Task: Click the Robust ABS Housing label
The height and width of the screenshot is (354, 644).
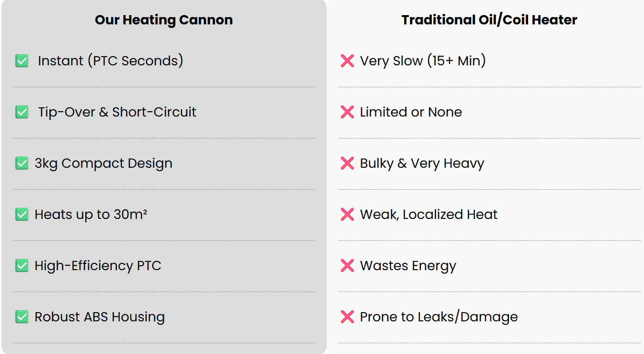Action: pos(99,317)
